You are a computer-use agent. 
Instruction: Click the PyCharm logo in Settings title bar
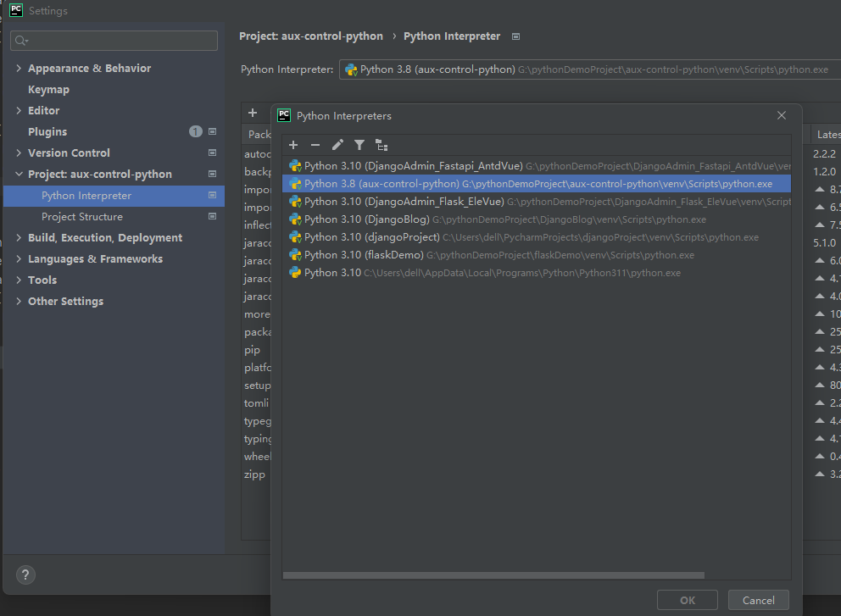point(16,10)
